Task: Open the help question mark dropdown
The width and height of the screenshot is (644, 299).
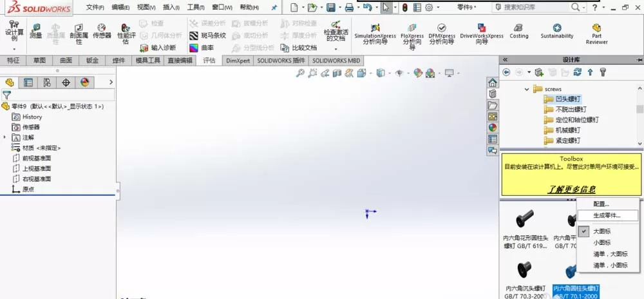Action: point(603,7)
